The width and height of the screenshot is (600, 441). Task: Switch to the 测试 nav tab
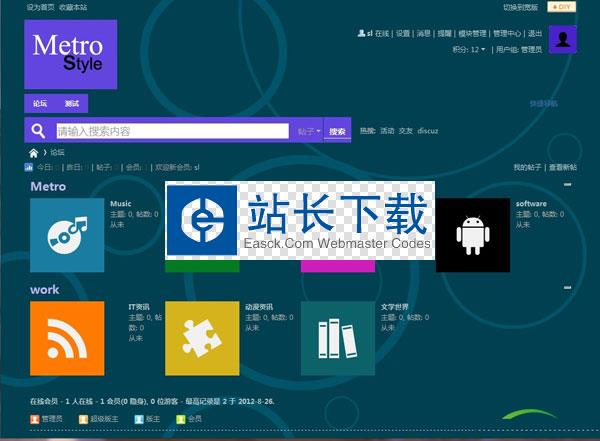[72, 103]
